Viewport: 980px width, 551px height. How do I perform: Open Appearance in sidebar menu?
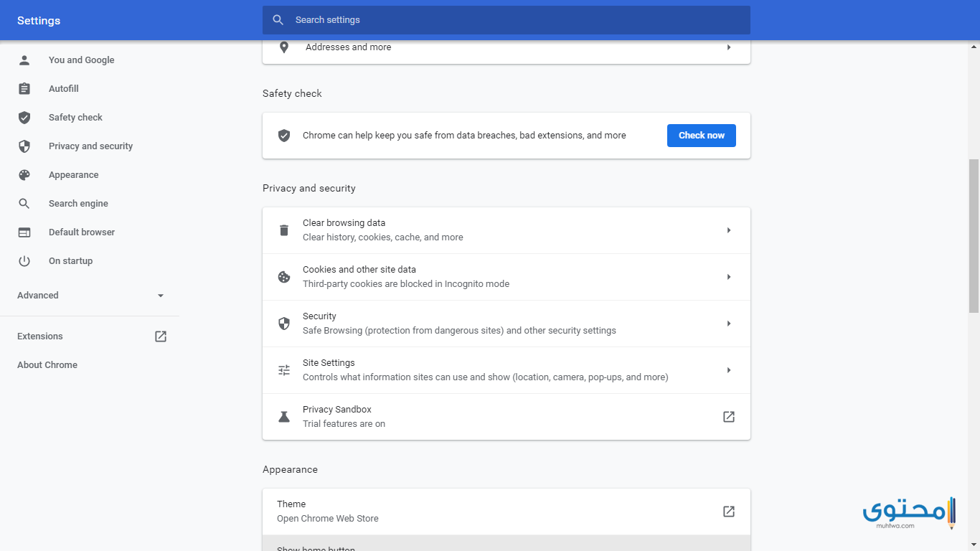[x=73, y=175]
